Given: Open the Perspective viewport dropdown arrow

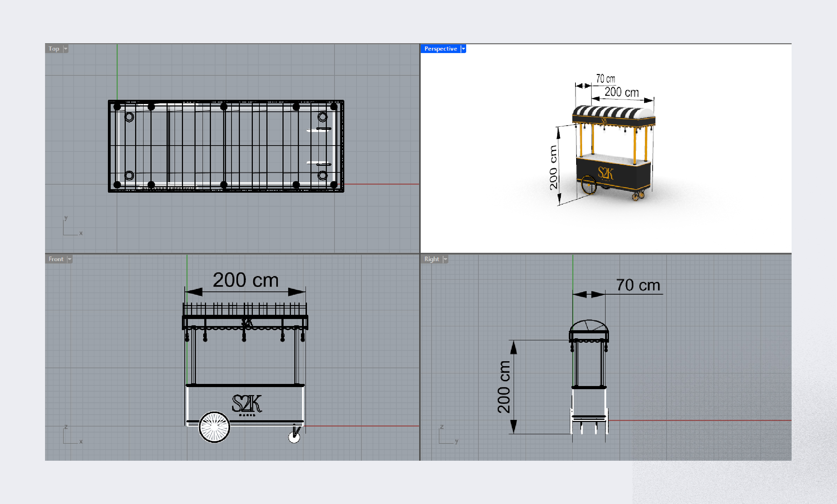Looking at the screenshot, I should pos(463,49).
